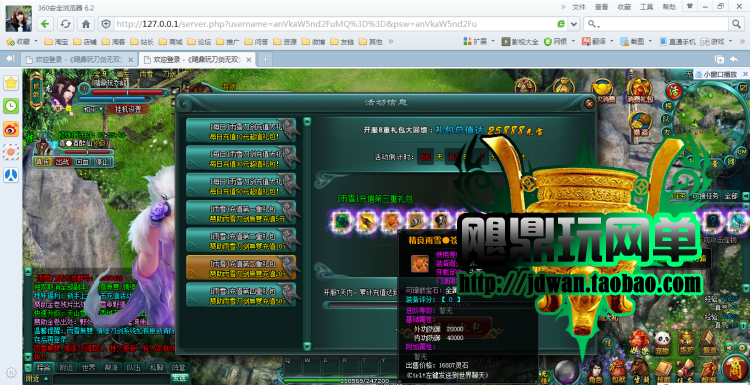The image size is (750, 385).
Task: Expand the address bar history dropdown arrow
Action: pos(574,24)
